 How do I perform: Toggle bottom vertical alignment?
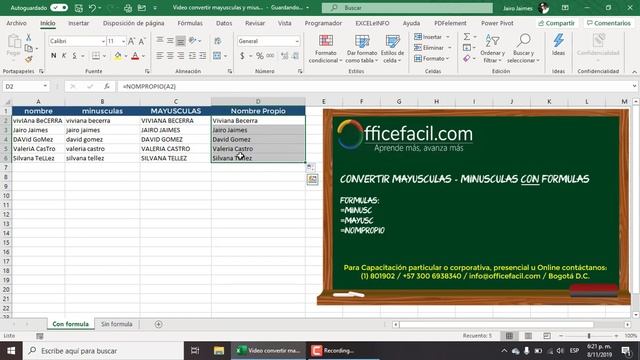(180, 40)
